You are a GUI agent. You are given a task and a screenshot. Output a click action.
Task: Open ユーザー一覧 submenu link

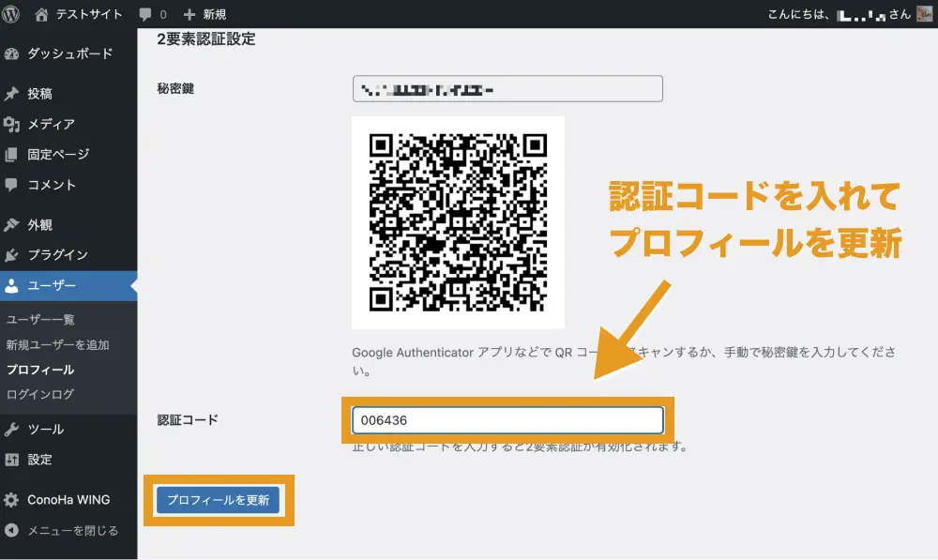(x=40, y=320)
